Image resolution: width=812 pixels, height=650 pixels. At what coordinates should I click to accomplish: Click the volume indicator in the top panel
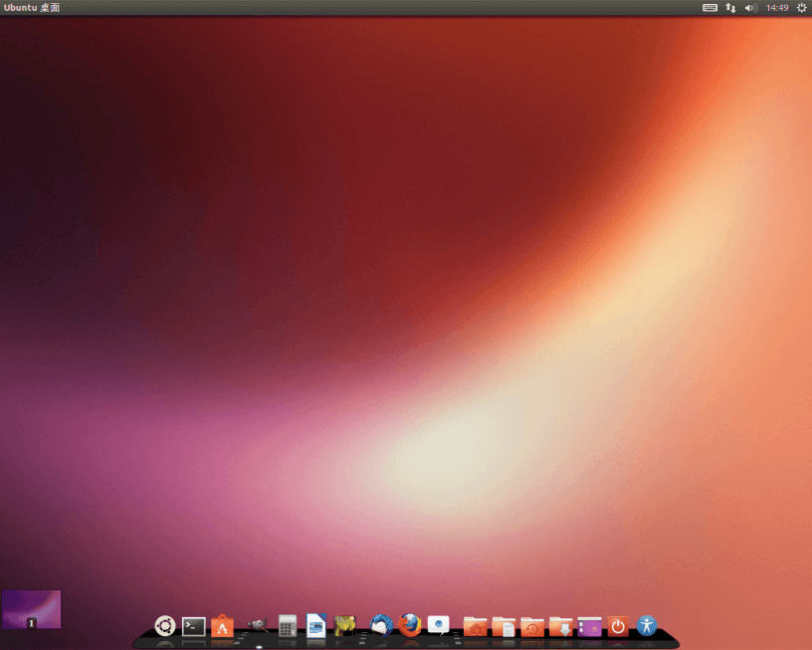click(751, 8)
